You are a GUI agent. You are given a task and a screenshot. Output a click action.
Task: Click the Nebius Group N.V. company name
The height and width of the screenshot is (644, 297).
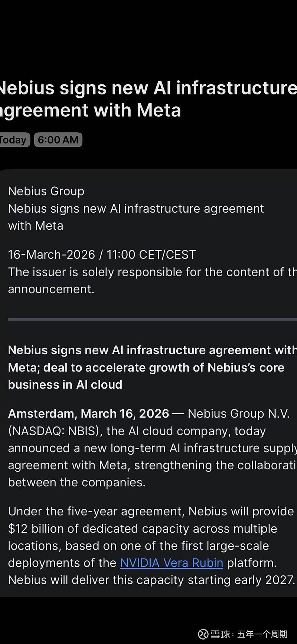tap(238, 413)
